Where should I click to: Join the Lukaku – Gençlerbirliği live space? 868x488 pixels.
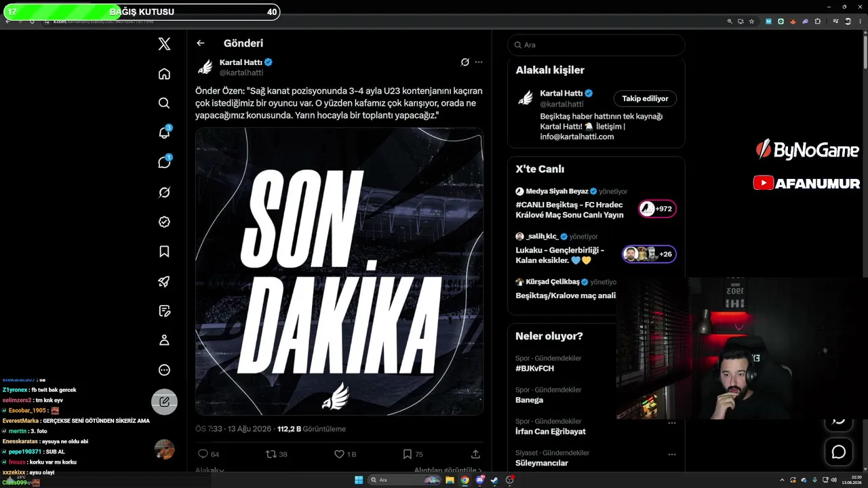559,255
